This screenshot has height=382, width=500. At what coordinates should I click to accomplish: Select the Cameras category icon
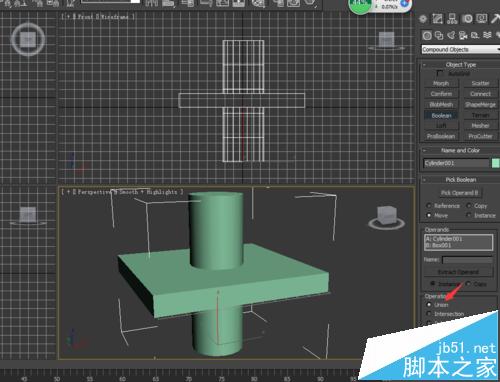pyautogui.click(x=463, y=35)
